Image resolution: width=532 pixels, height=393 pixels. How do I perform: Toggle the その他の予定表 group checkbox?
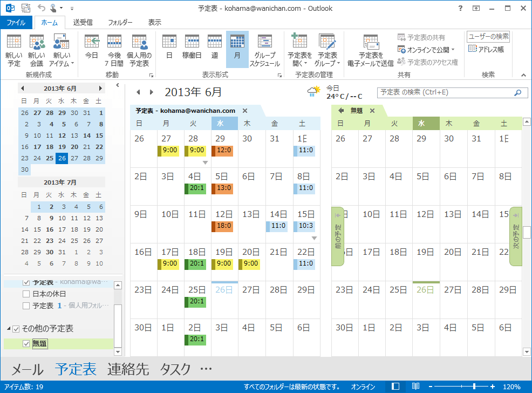16,329
